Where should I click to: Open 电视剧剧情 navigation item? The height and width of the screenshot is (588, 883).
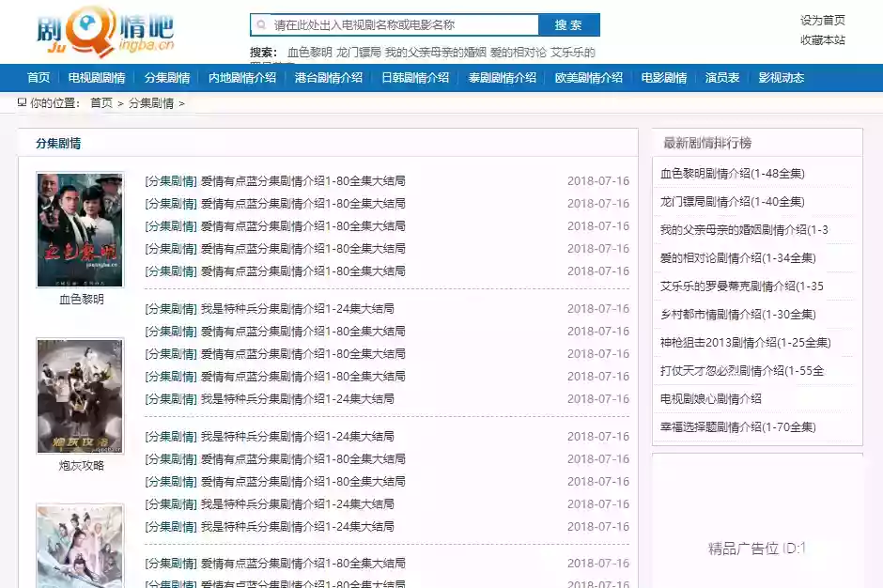pyautogui.click(x=97, y=78)
